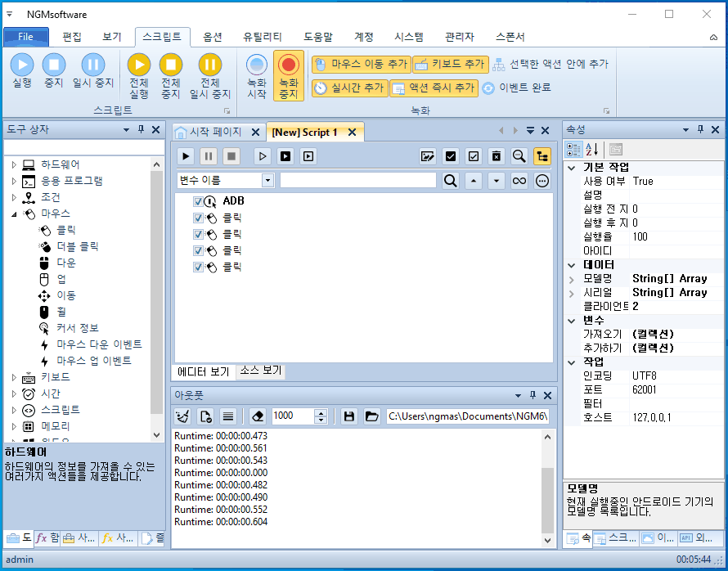This screenshot has width=728, height=571.
Task: Click the editor toolbar play button
Action: (186, 156)
